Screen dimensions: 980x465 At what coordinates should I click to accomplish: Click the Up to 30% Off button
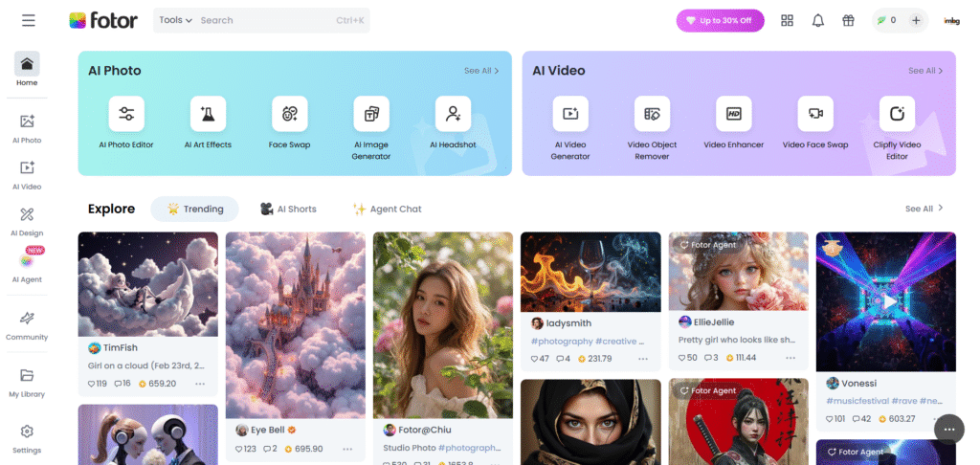pyautogui.click(x=720, y=20)
